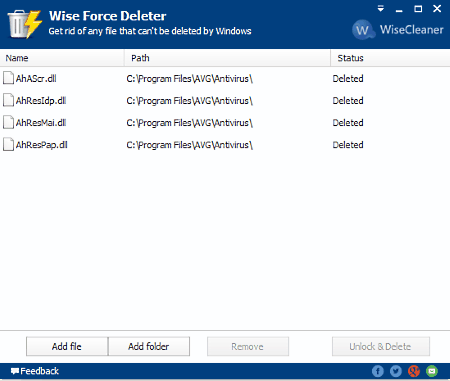Open the Google Plus share icon
The height and width of the screenshot is (381, 450).
pyautogui.click(x=414, y=371)
